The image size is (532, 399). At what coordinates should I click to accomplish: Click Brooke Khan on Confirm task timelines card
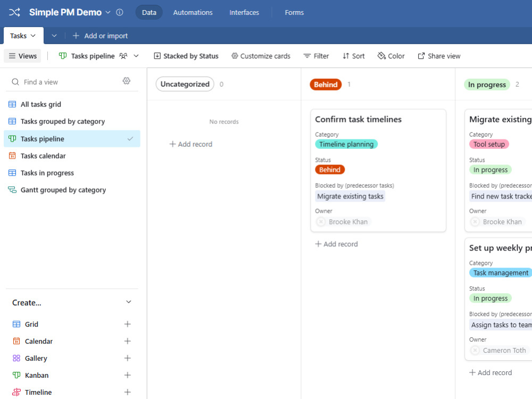(343, 221)
